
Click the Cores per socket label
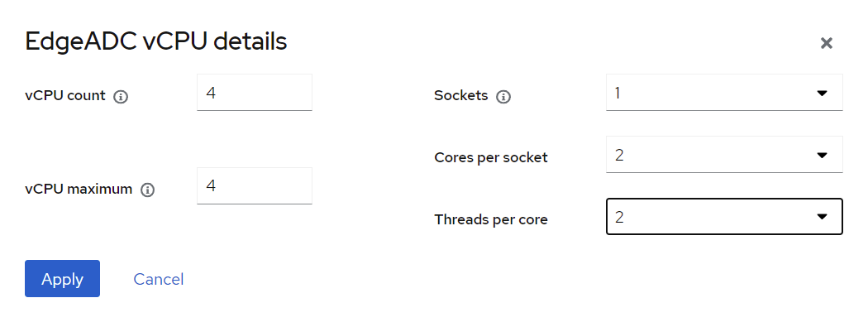491,157
